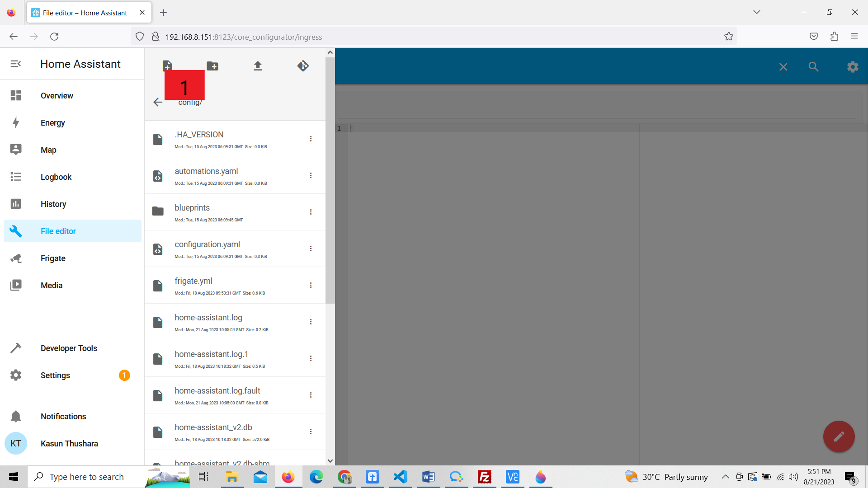Go back in browser history
The width and height of the screenshot is (868, 488).
pos(14,37)
